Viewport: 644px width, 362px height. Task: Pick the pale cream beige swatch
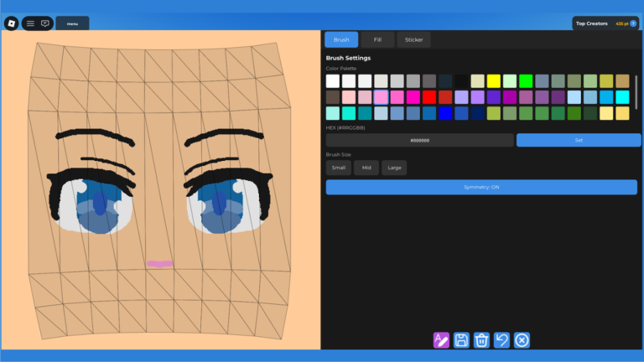[x=478, y=81]
